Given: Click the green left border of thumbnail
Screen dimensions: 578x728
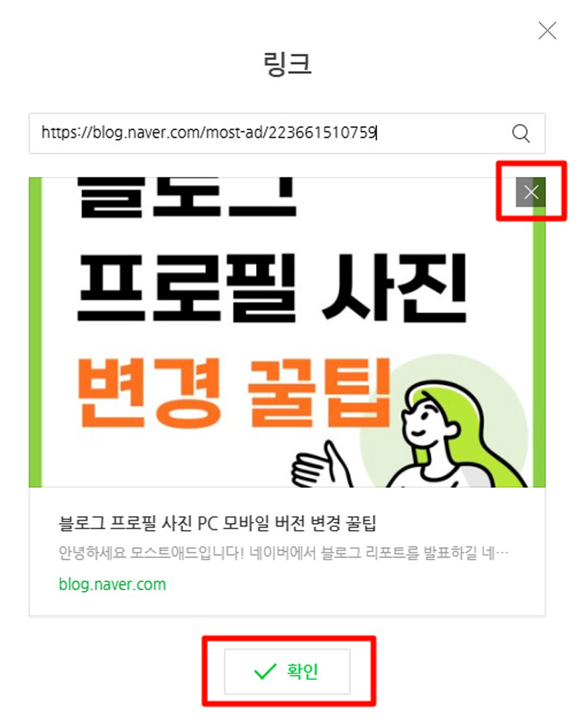Looking at the screenshot, I should 36,332.
